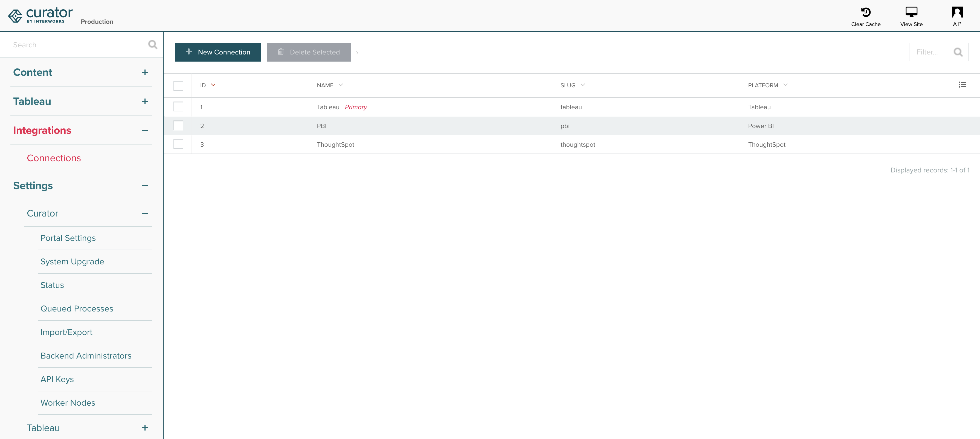Click the Content heading
The width and height of the screenshot is (980, 439).
(33, 72)
